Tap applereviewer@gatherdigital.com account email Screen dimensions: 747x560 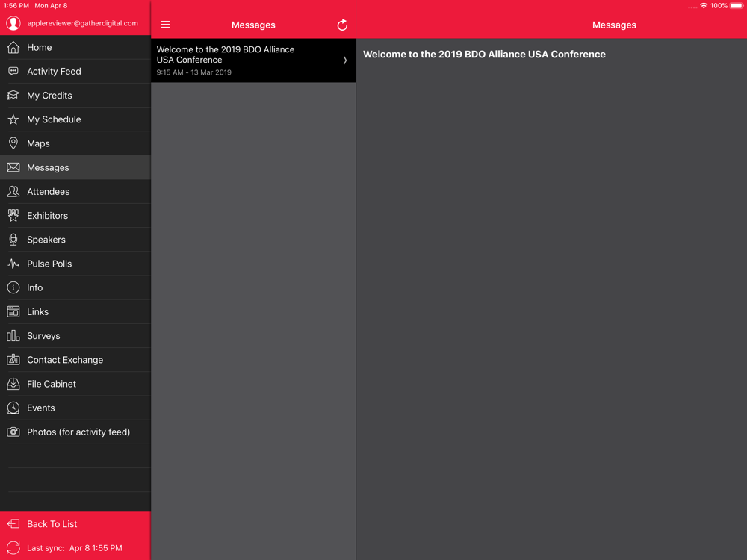[x=82, y=23]
